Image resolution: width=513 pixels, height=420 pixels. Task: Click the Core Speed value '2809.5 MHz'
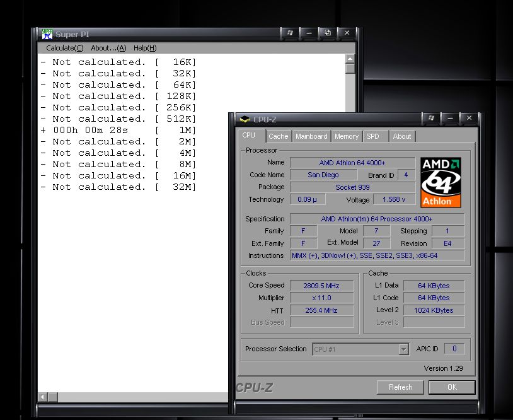click(x=321, y=286)
